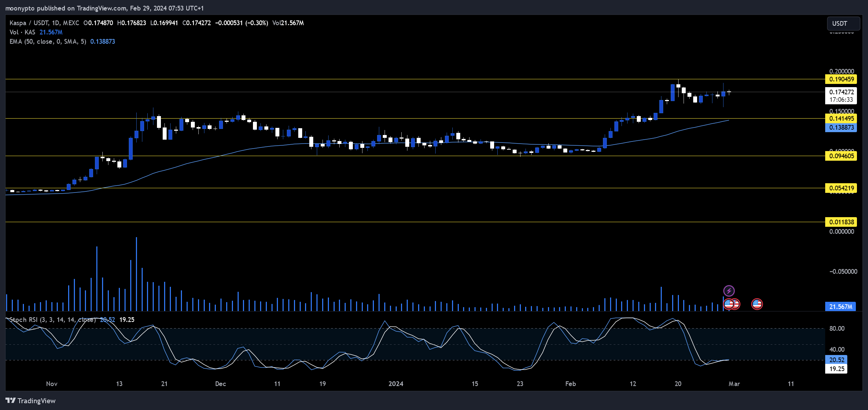Click the EMA legend value 0.138873

(x=103, y=41)
